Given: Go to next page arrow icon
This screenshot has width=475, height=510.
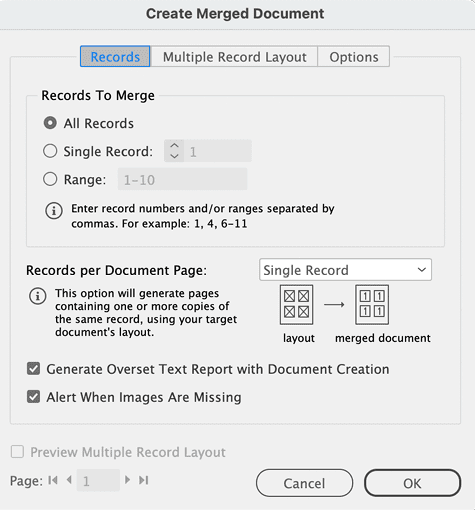Looking at the screenshot, I should coord(127,480).
